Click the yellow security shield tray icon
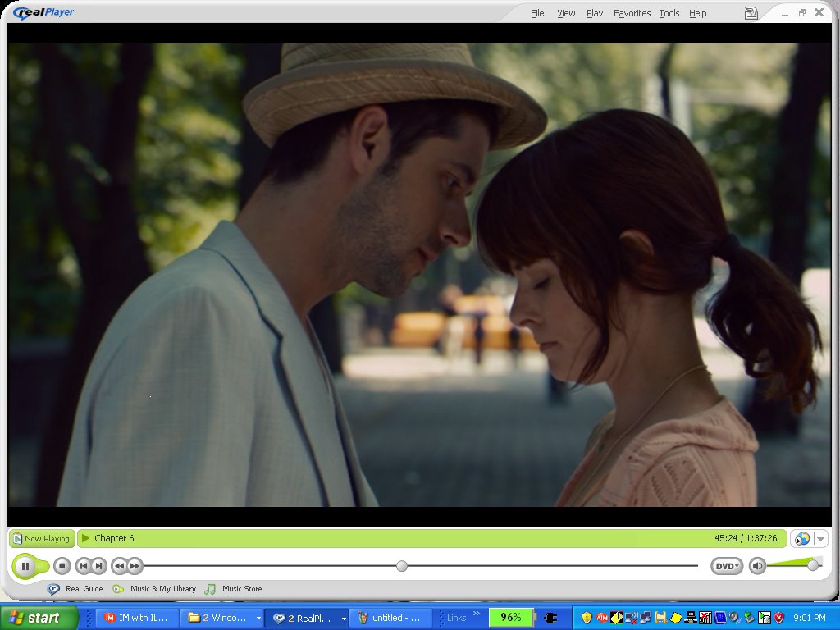The image size is (840, 630). click(x=587, y=619)
